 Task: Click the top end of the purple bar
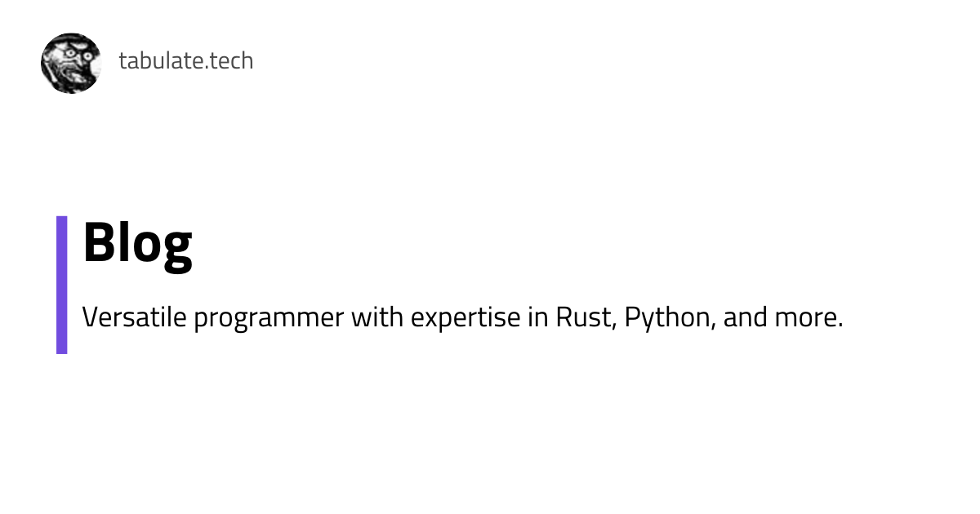[x=61, y=220]
